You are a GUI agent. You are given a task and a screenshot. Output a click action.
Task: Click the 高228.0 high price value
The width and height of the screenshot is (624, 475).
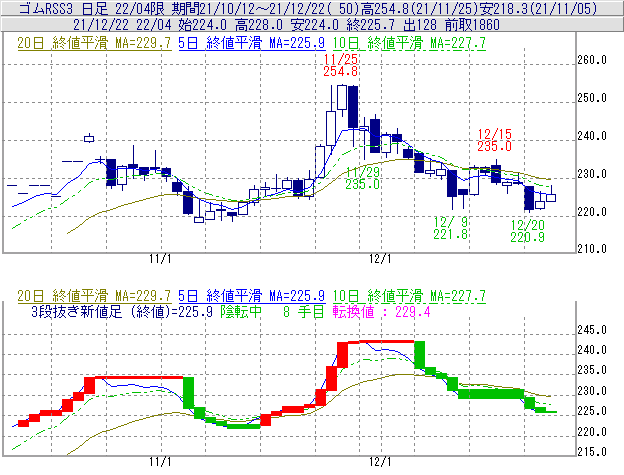point(259,25)
